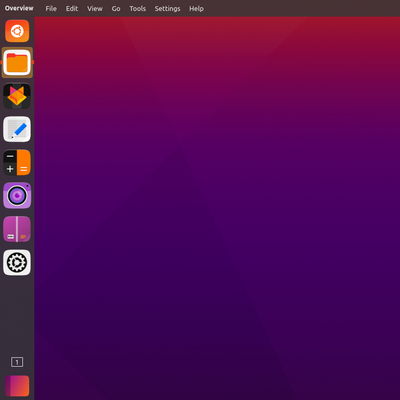This screenshot has height=400, width=400.
Task: Open the magenta archive package icon
Action: pyautogui.click(x=17, y=229)
